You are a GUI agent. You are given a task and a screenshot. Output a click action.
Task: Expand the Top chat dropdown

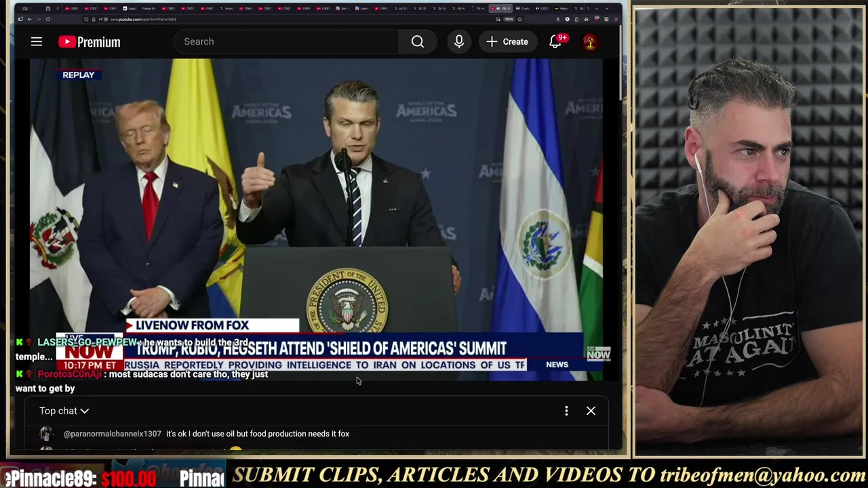[x=64, y=411]
